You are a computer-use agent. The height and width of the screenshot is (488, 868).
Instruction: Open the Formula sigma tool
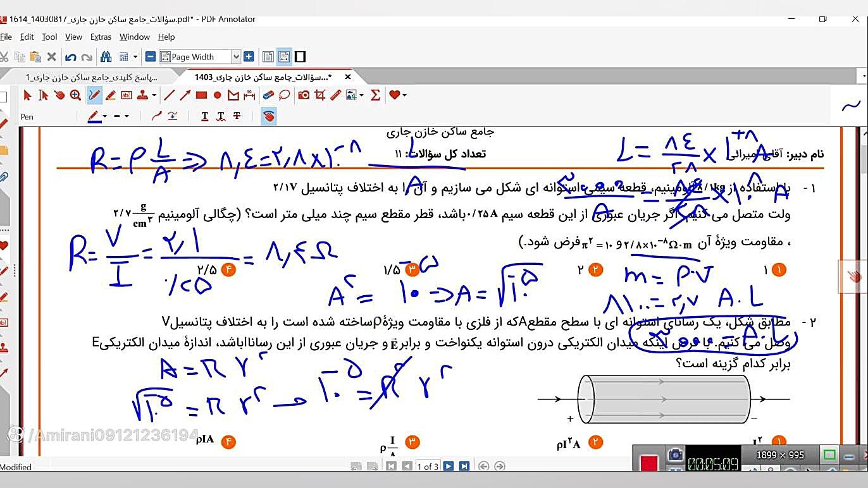click(375, 95)
